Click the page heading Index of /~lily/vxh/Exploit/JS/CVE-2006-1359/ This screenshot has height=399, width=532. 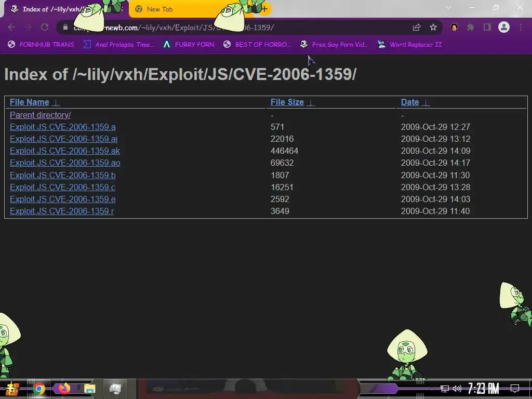(180, 74)
